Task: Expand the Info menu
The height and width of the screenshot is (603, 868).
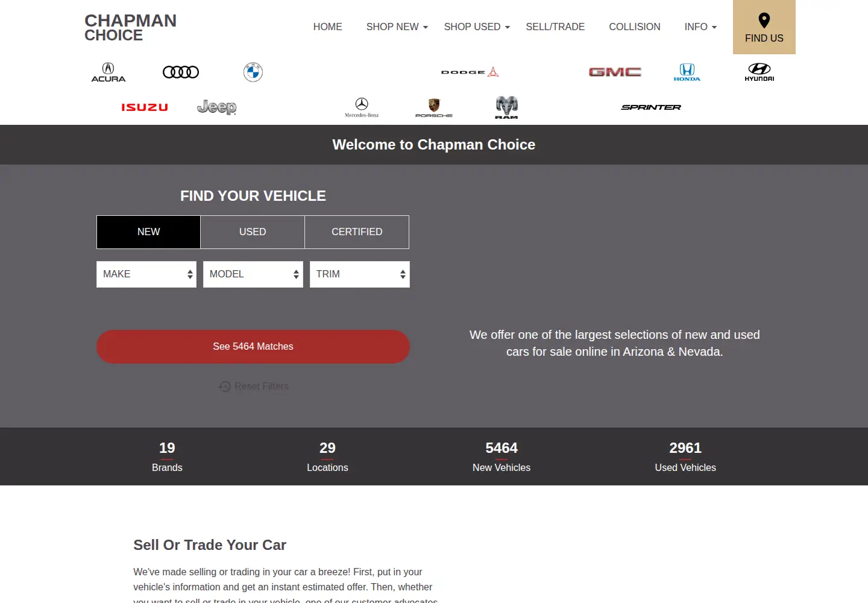Action: (700, 27)
